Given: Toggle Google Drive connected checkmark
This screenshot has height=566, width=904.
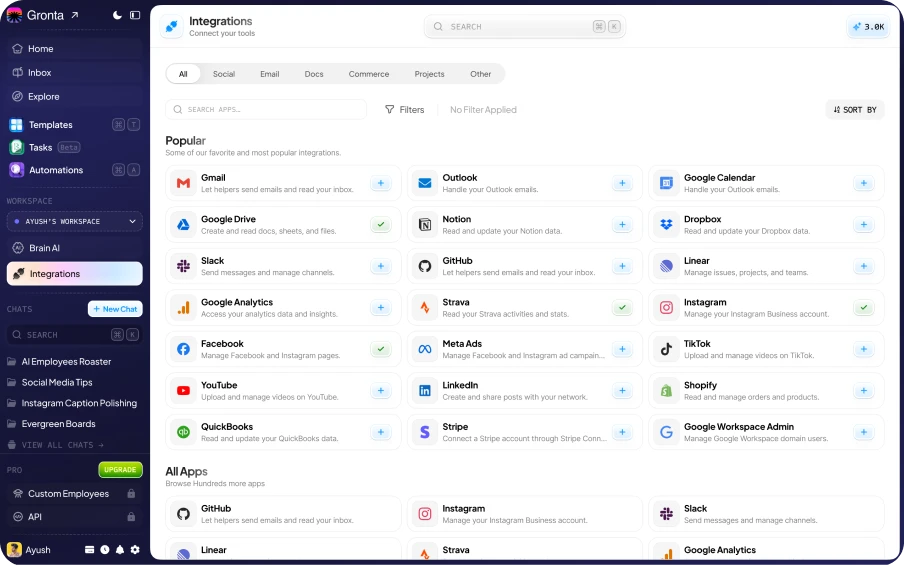Looking at the screenshot, I should (x=381, y=225).
